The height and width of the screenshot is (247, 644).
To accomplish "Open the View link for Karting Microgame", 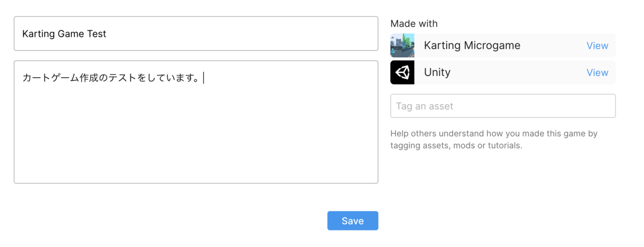I will tap(597, 46).
